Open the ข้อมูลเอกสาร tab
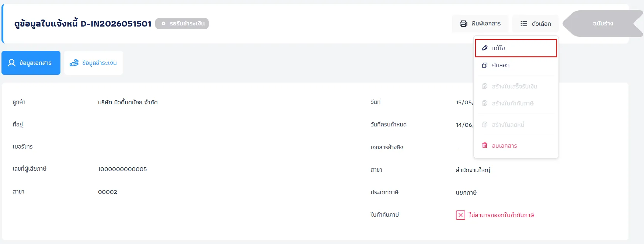The width and height of the screenshot is (644, 244). 31,63
